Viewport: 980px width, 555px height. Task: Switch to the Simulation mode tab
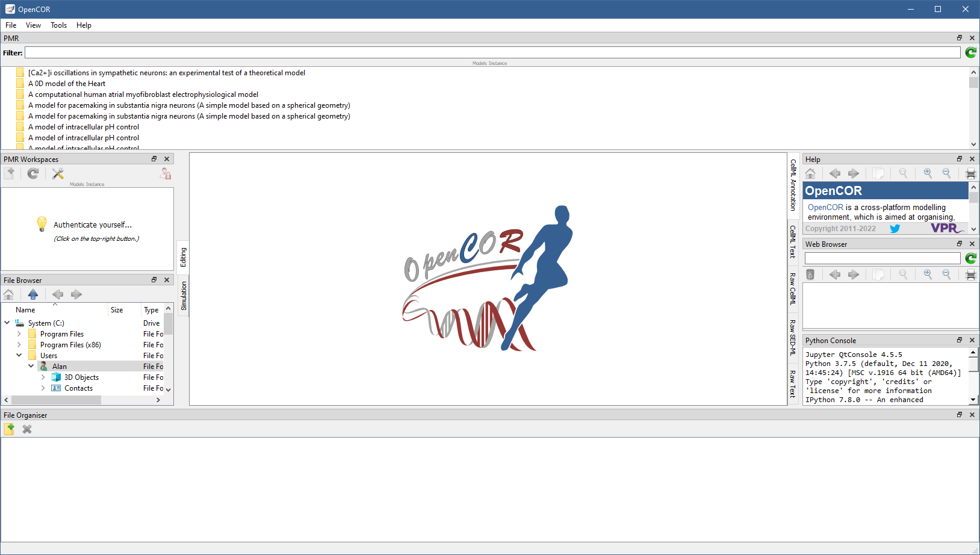[184, 296]
